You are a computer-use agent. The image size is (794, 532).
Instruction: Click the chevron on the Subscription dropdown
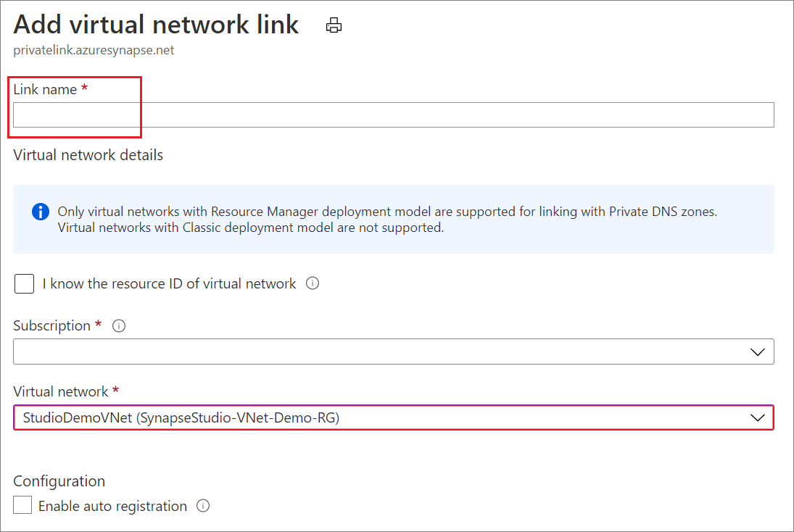pyautogui.click(x=758, y=352)
